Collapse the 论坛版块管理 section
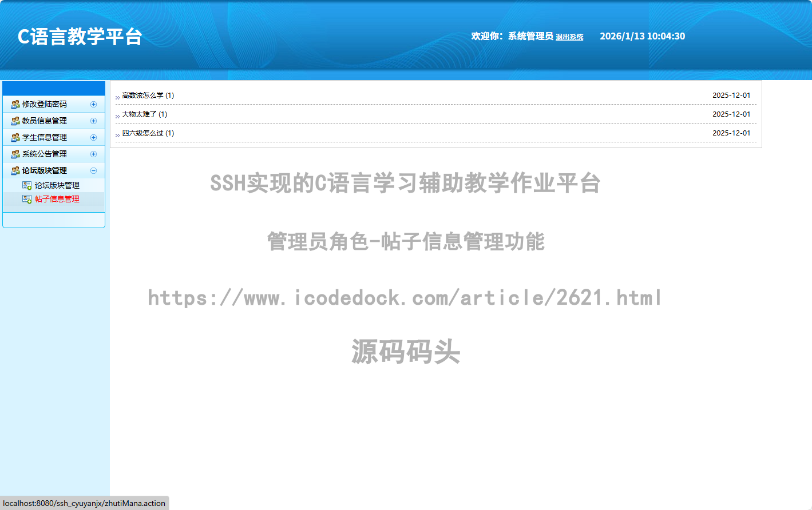Viewport: 812px width, 510px height. [x=93, y=170]
